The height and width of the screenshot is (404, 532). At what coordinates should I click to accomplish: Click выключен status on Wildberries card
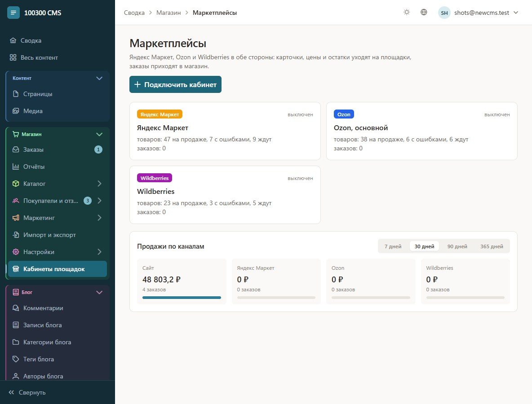[x=300, y=178]
